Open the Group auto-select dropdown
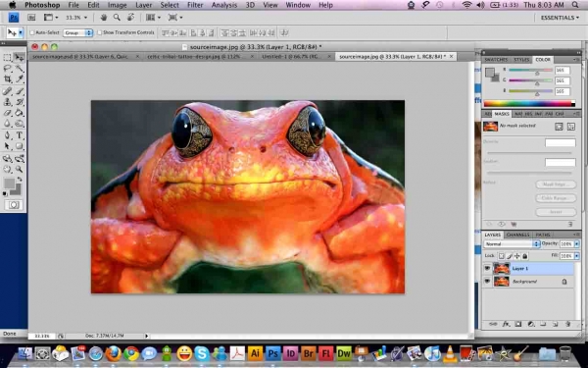Screen dimensions: 588x368 pos(78,33)
